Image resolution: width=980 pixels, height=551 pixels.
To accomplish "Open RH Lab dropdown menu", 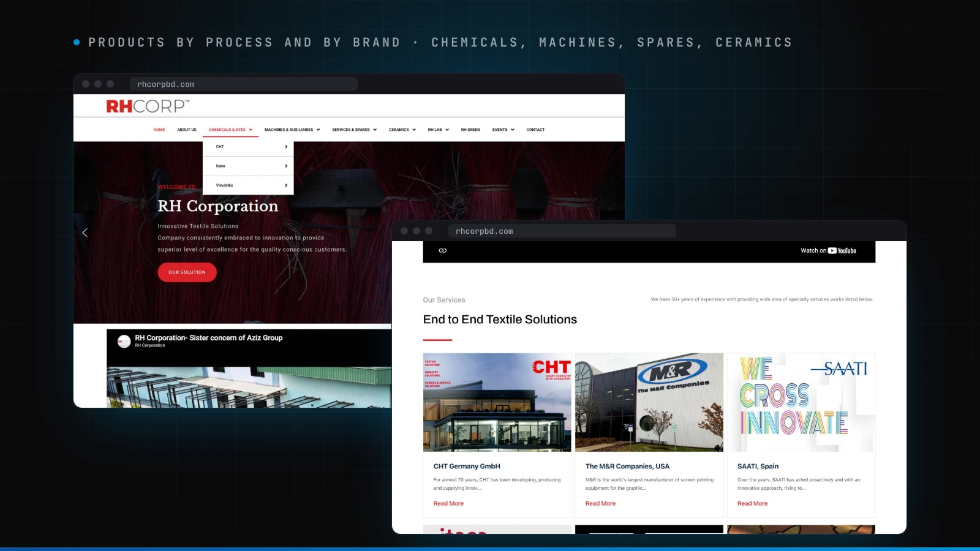I will click(x=439, y=130).
